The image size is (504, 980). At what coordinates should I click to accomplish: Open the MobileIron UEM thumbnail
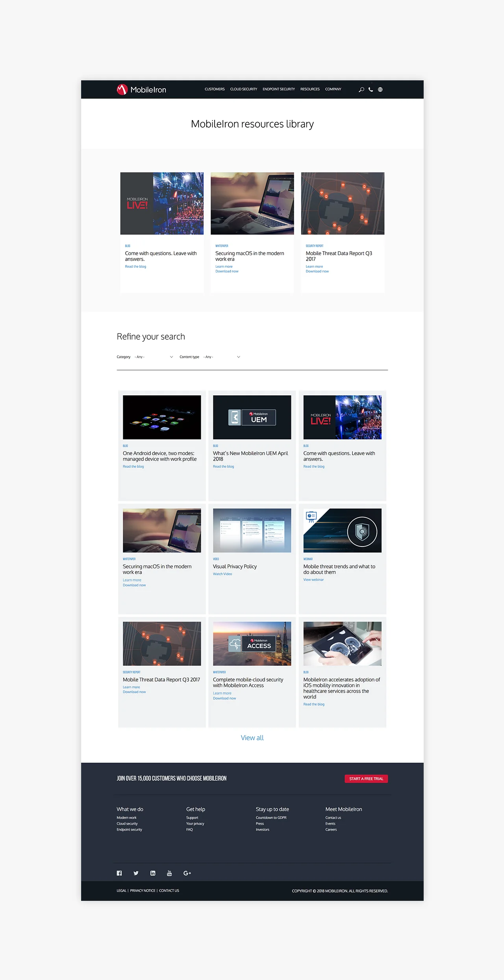pyautogui.click(x=252, y=417)
